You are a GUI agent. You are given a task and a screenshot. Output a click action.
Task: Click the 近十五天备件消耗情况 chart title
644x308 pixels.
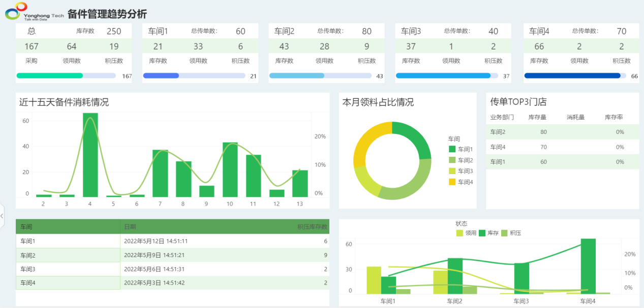(64, 102)
